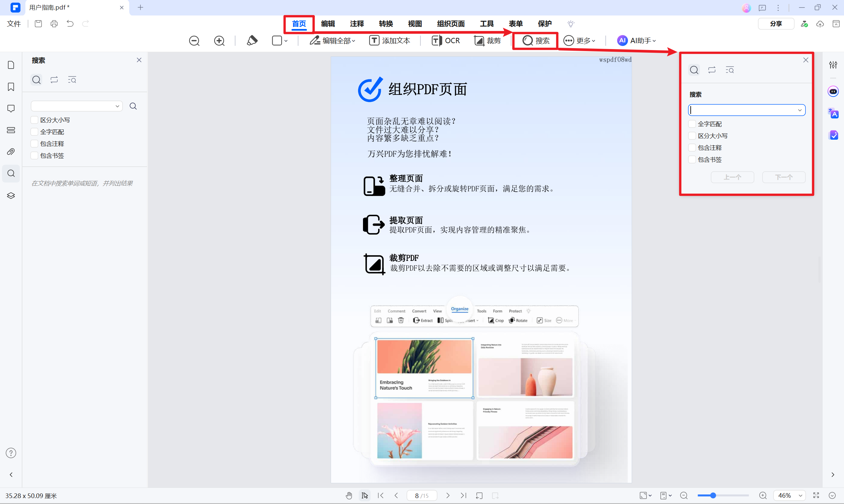This screenshot has height=504, width=844.
Task: Open the 更多 tools dropdown
Action: coord(580,41)
